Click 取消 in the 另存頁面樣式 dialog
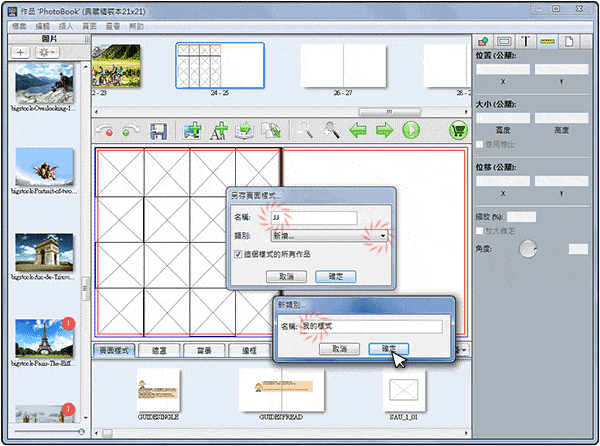The image size is (600, 446). pos(286,276)
